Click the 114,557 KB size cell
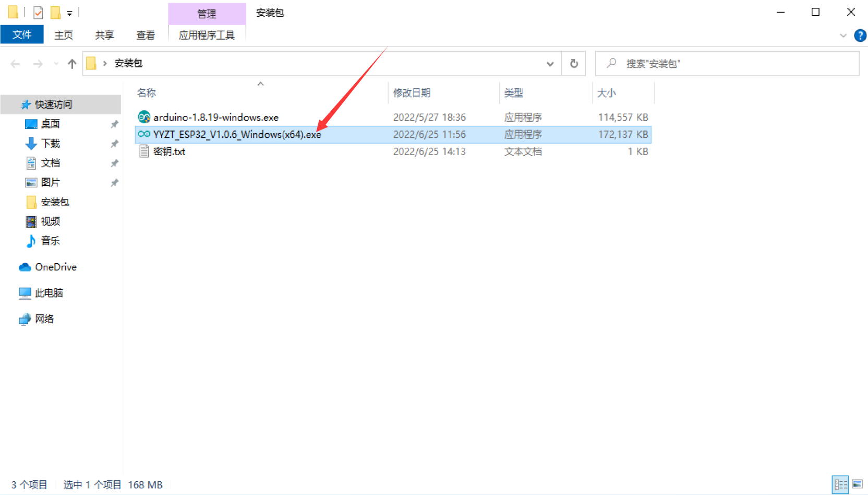868x495 pixels. tap(623, 117)
